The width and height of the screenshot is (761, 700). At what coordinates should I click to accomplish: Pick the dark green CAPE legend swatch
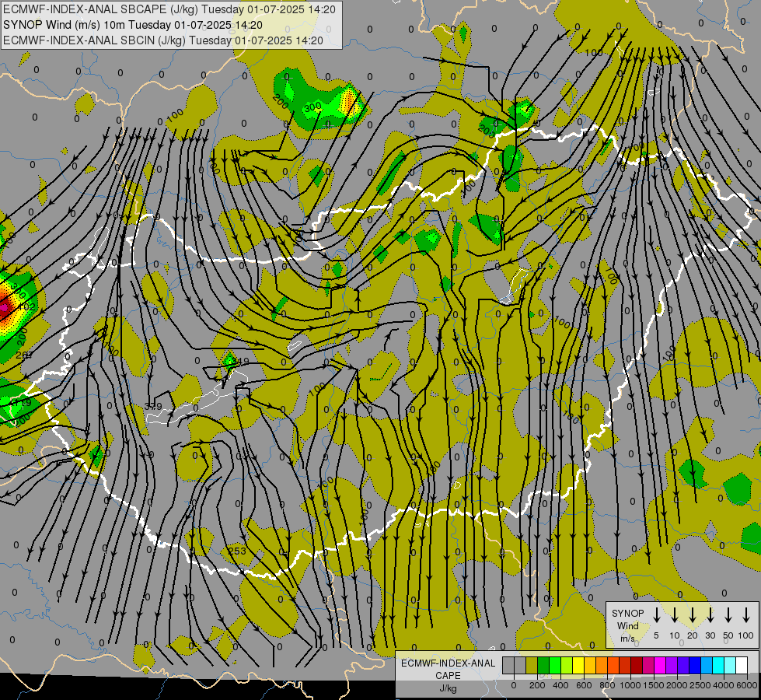tap(543, 665)
